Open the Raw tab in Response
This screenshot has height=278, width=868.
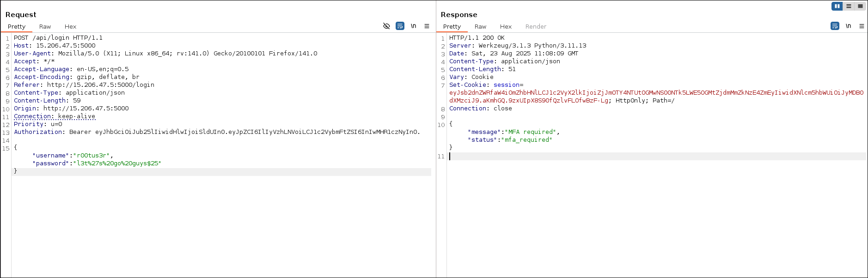(480, 27)
